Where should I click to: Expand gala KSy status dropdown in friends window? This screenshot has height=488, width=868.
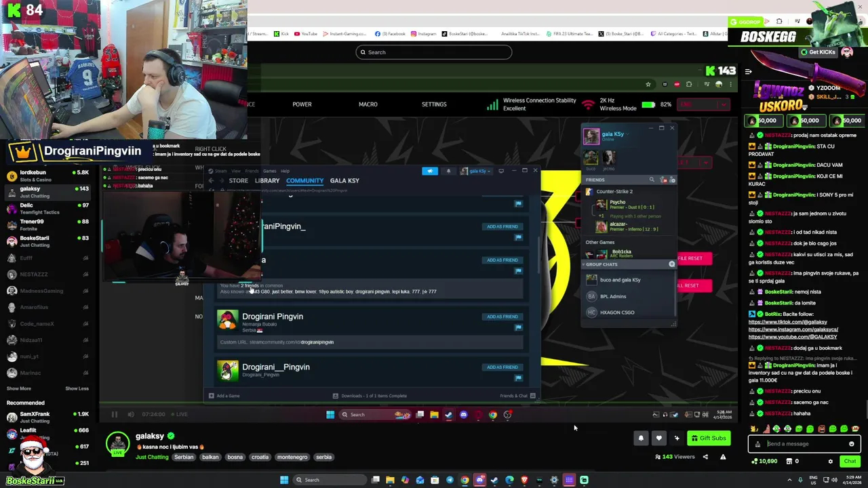tap(628, 134)
